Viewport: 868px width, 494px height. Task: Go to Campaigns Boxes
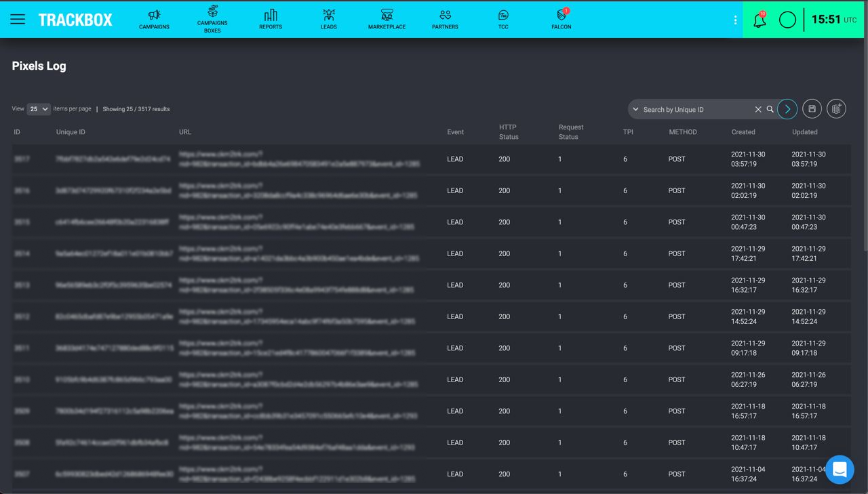pos(212,19)
